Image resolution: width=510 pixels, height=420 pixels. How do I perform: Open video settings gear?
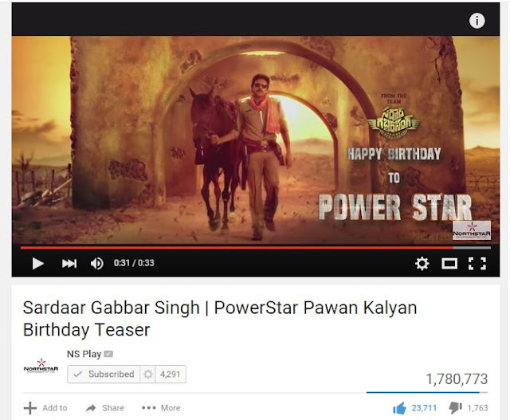(x=422, y=263)
